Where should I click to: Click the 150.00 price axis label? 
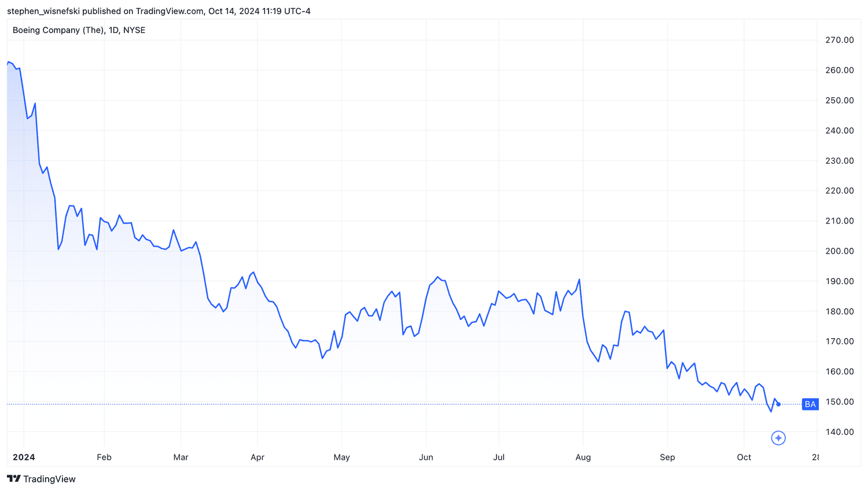point(839,401)
